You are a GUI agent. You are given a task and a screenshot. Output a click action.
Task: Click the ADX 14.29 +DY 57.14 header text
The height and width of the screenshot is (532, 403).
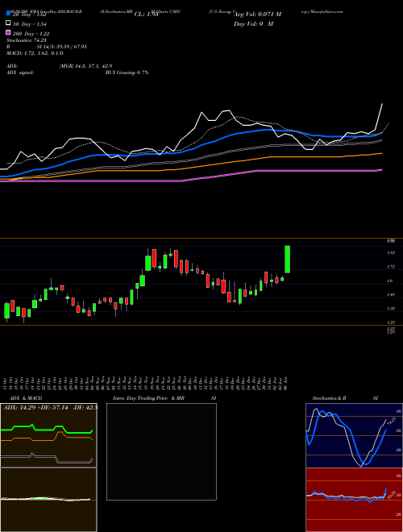51,407
